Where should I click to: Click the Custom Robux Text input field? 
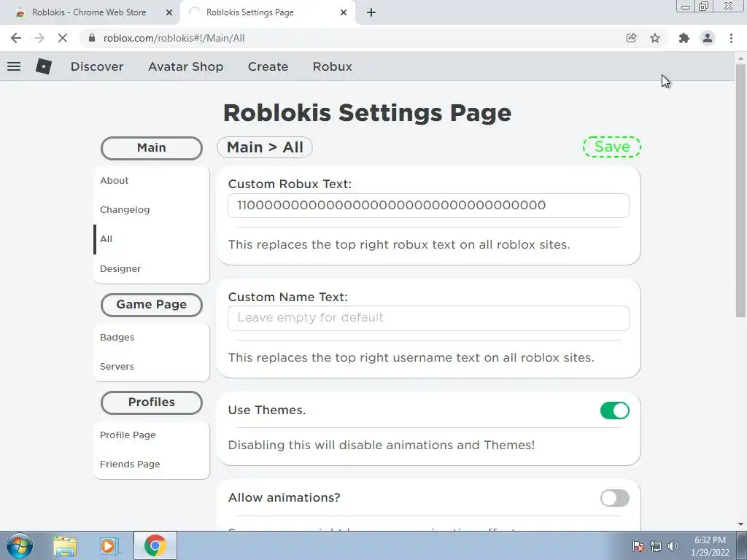tap(428, 205)
